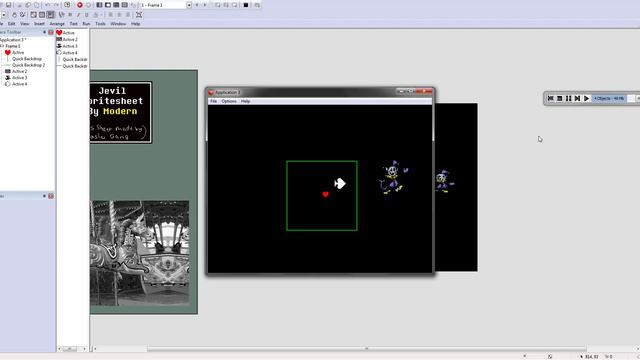Click the play button in run toolbar

587,98
